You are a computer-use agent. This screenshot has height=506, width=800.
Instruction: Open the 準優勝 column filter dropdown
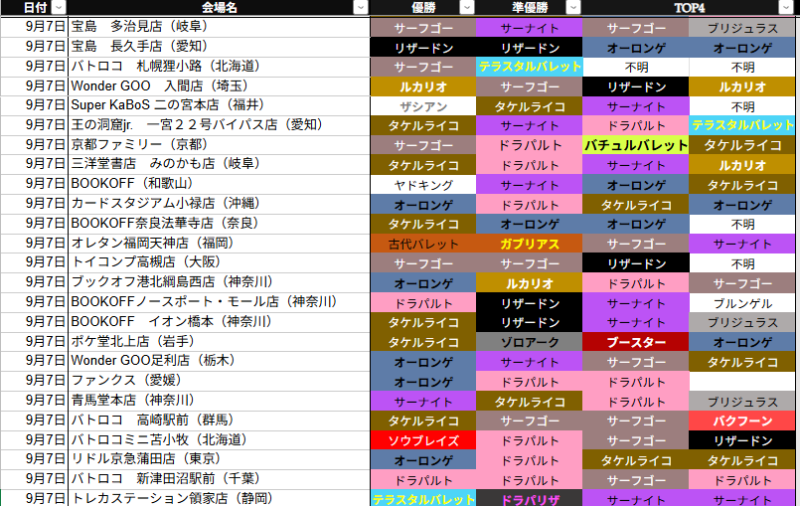573,7
